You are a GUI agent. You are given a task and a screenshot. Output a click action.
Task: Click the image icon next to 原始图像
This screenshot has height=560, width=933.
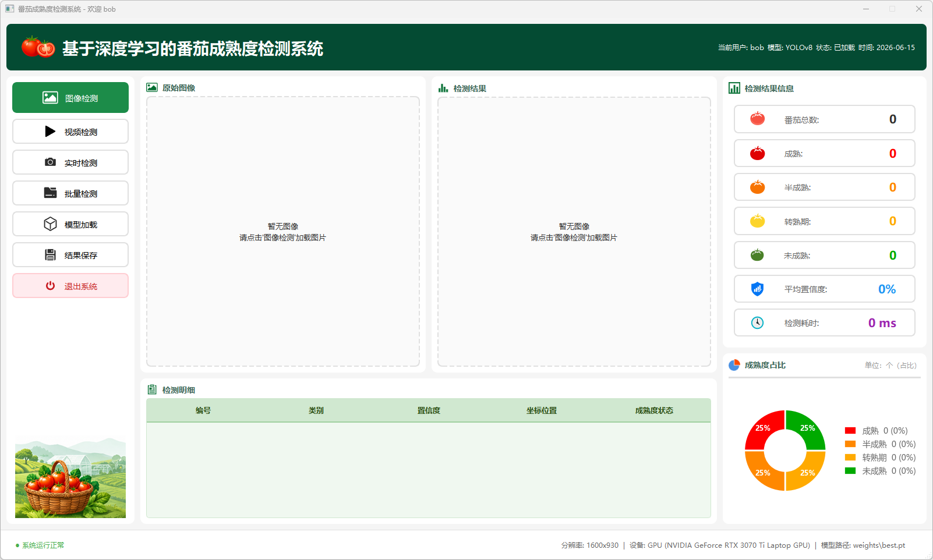point(152,87)
